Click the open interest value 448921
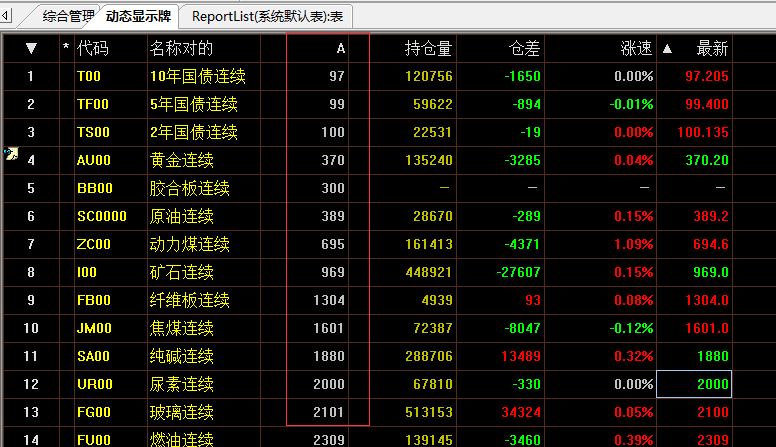This screenshot has width=776, height=447. coord(429,272)
